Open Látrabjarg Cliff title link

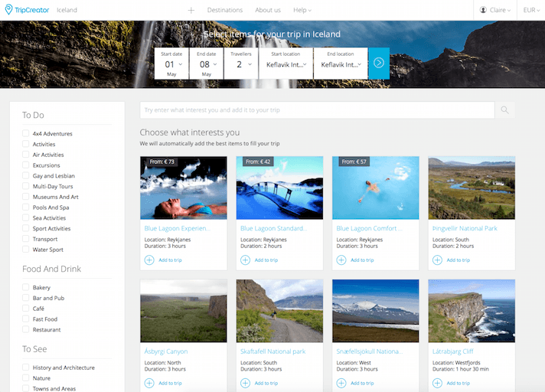coord(453,351)
